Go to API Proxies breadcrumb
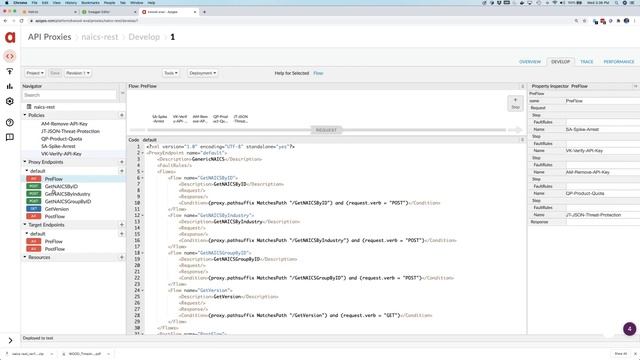The height and width of the screenshot is (360, 640). (x=49, y=37)
